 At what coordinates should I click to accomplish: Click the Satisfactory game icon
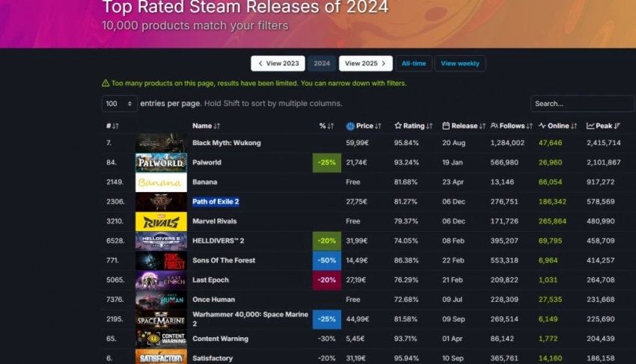(x=161, y=358)
